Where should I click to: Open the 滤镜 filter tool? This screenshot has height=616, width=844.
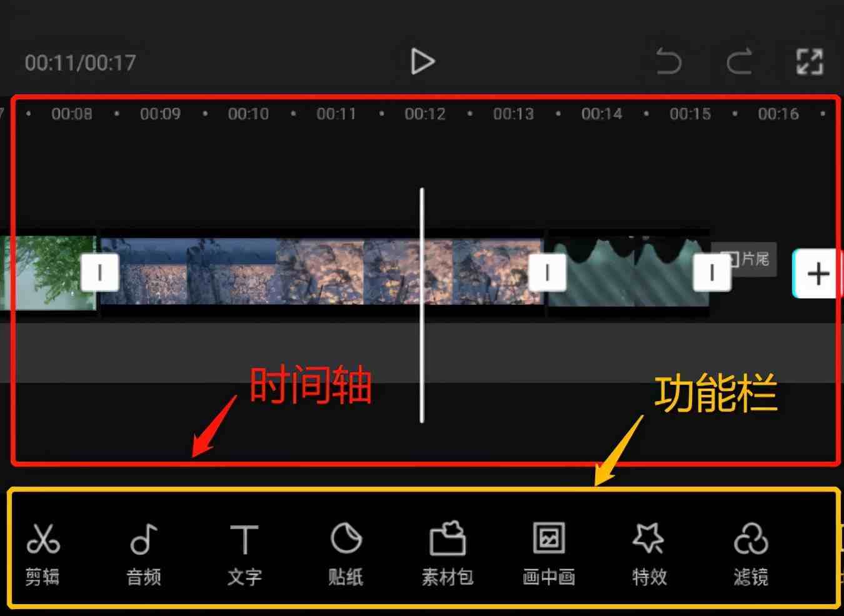pyautogui.click(x=751, y=554)
